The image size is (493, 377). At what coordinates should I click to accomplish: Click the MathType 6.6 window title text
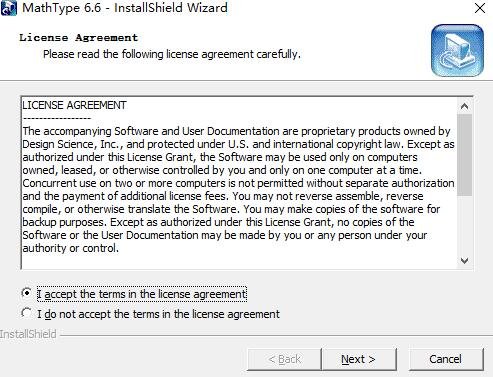pyautogui.click(x=125, y=8)
